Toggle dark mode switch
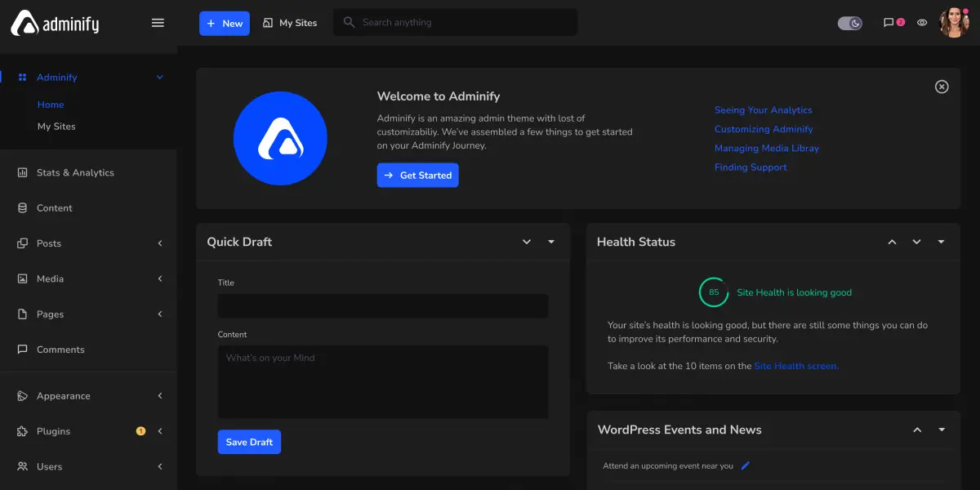Viewport: 980px width, 490px height. 850,23
